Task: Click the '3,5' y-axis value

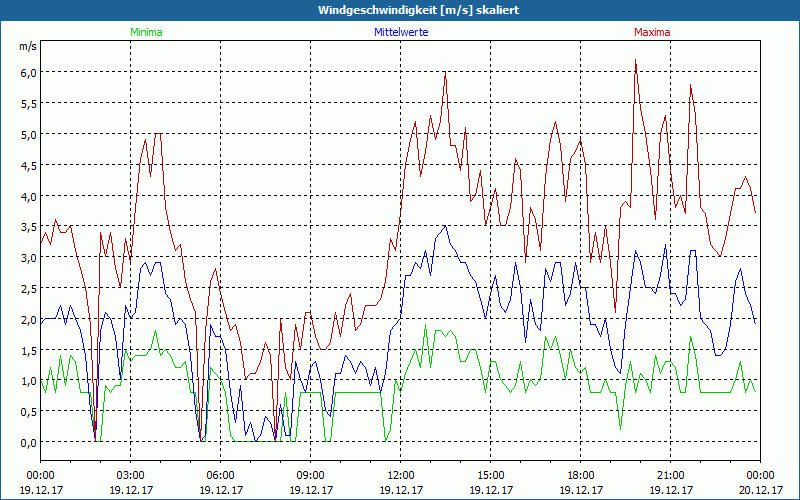Action: [28, 227]
